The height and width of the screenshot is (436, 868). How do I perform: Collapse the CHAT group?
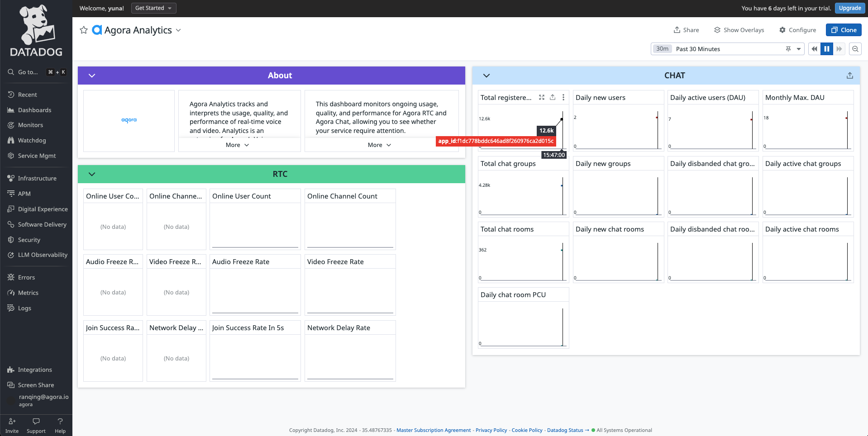486,76
